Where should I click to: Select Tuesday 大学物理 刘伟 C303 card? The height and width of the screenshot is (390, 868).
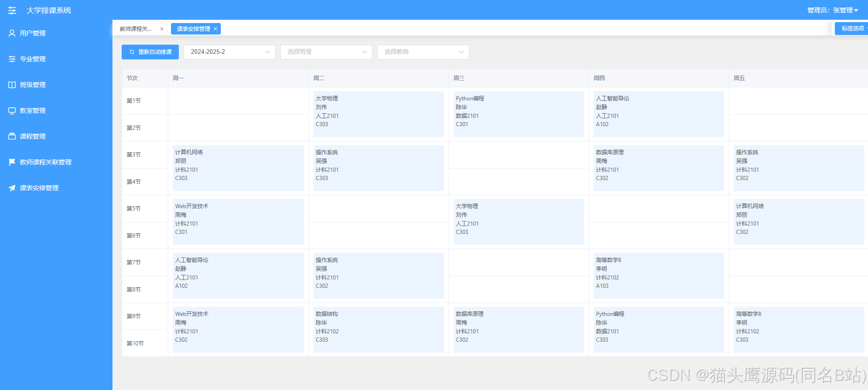point(378,114)
